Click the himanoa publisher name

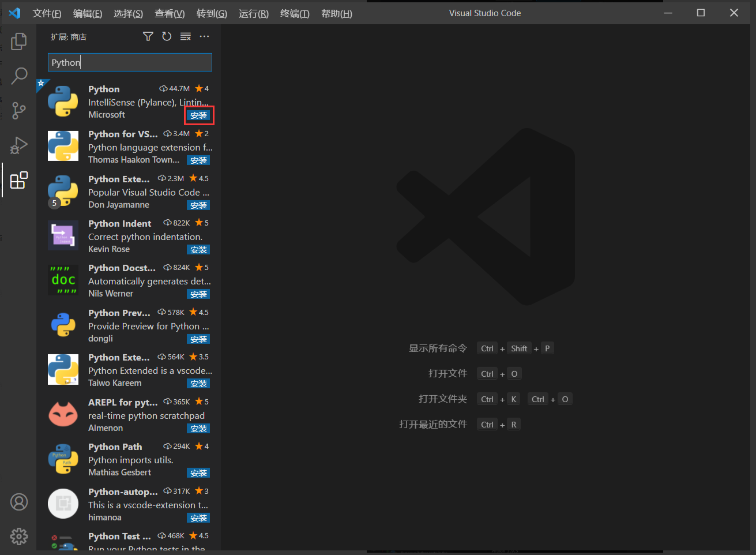coord(105,517)
